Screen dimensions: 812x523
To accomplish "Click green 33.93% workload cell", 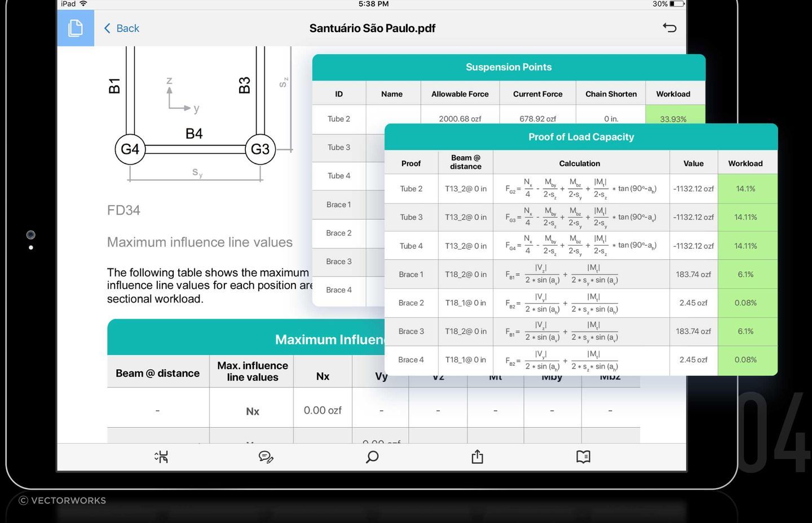I will click(x=673, y=117).
